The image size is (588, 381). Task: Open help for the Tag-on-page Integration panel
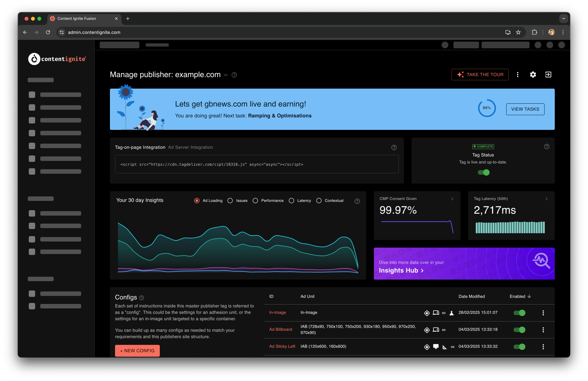(x=394, y=147)
